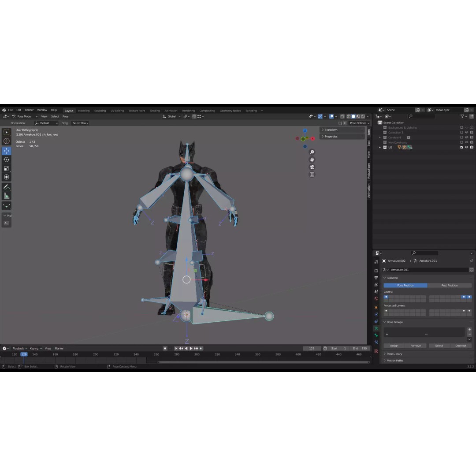Open the Render properties tab icon
This screenshot has width=476, height=476.
click(x=376, y=271)
